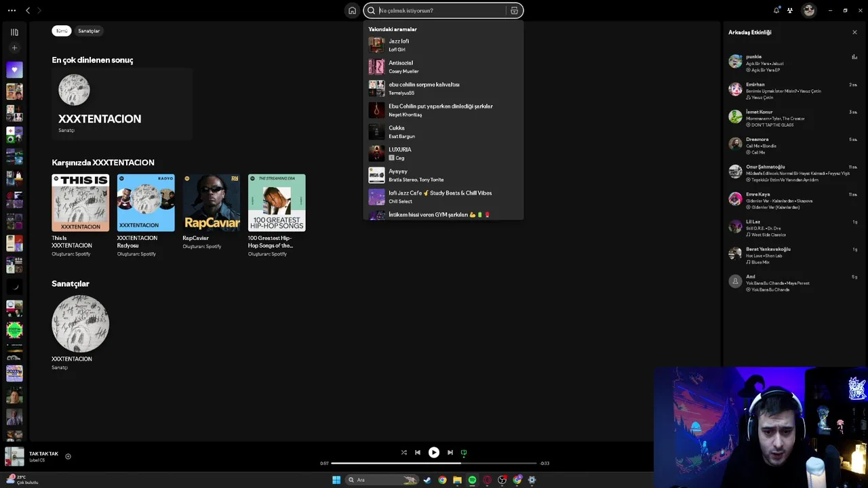Select recent search Jazz lofi
This screenshot has width=868, height=488.
pyautogui.click(x=443, y=45)
